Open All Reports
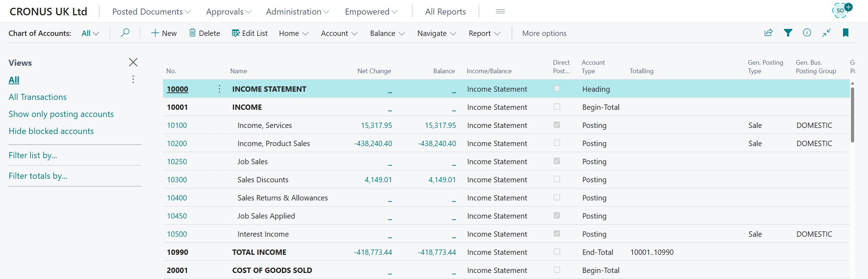The height and width of the screenshot is (279, 868). tap(445, 12)
